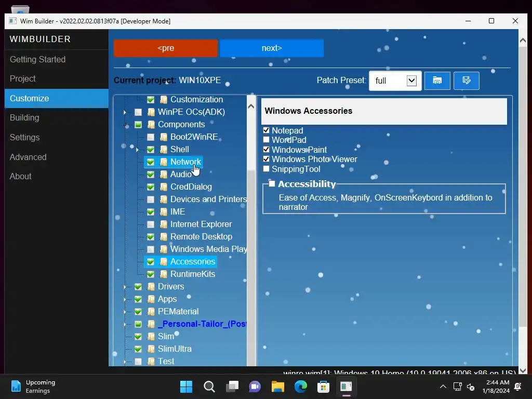Expand the Drivers tree node

click(x=125, y=287)
